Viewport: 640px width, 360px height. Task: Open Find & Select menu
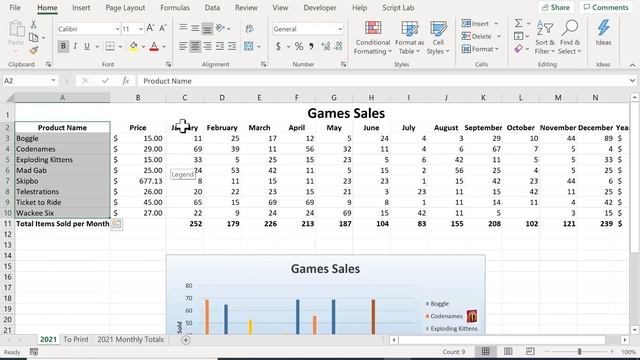pyautogui.click(x=569, y=37)
